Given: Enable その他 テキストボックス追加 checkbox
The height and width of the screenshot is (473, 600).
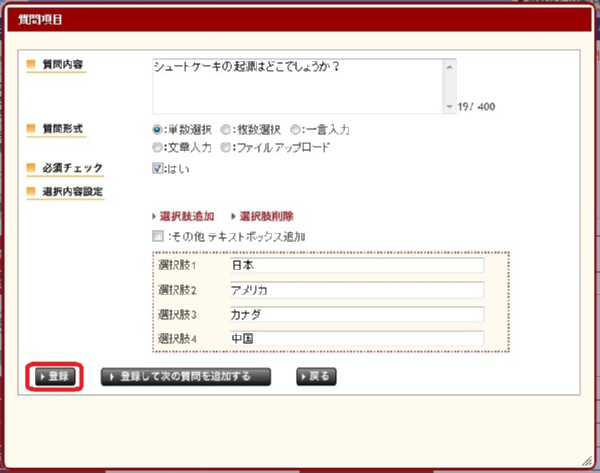Looking at the screenshot, I should coord(157,237).
